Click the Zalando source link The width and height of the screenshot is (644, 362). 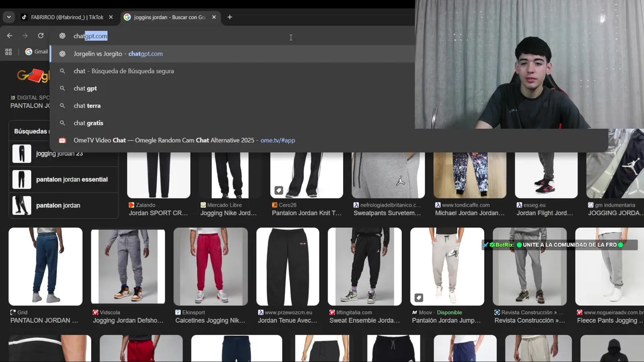[x=145, y=205]
